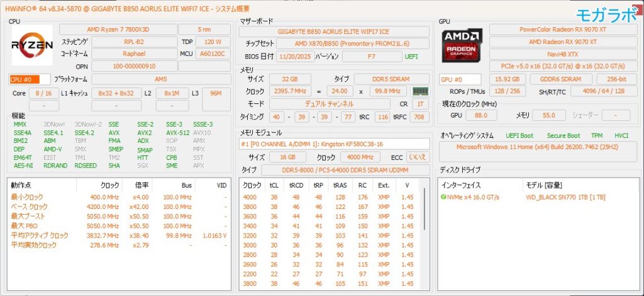Click the HVCI indicator
The width and height of the screenshot is (644, 296).
click(x=621, y=135)
